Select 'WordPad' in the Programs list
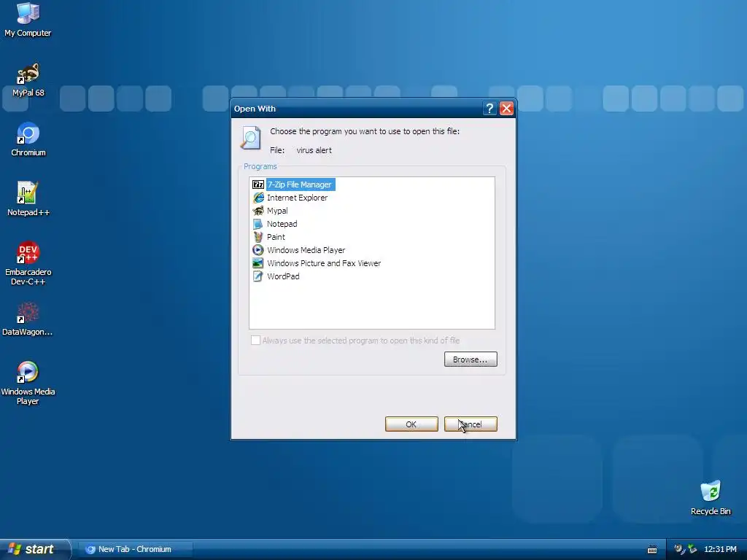747x560 pixels. point(283,276)
